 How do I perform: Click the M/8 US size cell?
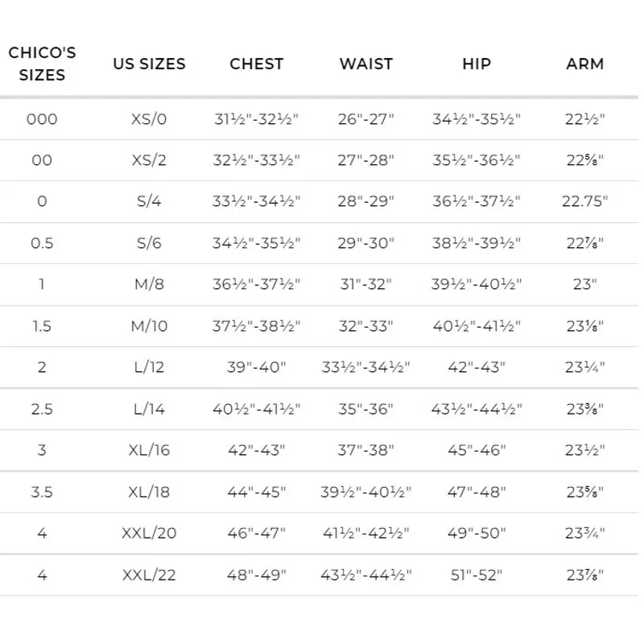pyautogui.click(x=149, y=284)
